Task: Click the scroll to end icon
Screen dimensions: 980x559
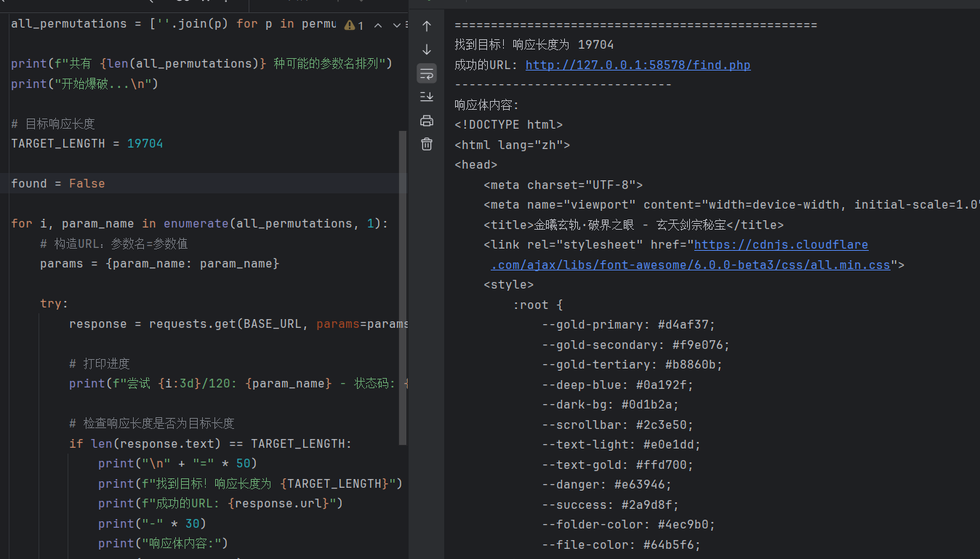Action: pos(427,97)
